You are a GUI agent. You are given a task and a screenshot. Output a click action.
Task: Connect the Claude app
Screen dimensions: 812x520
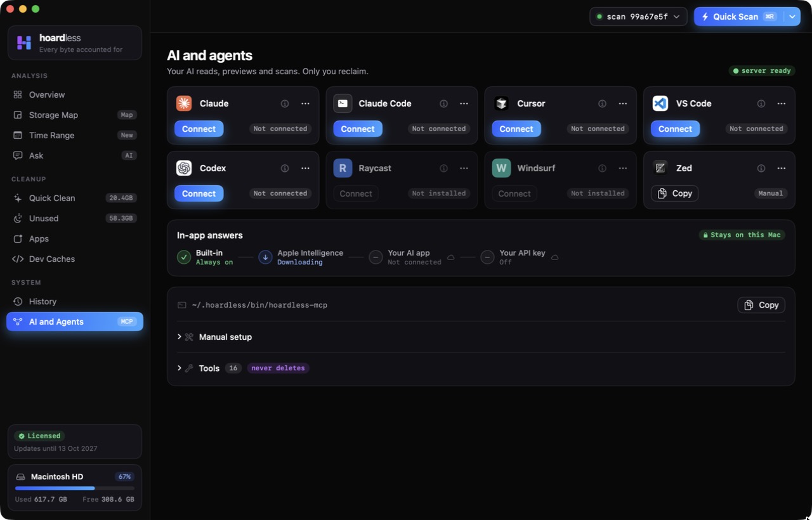pos(199,129)
